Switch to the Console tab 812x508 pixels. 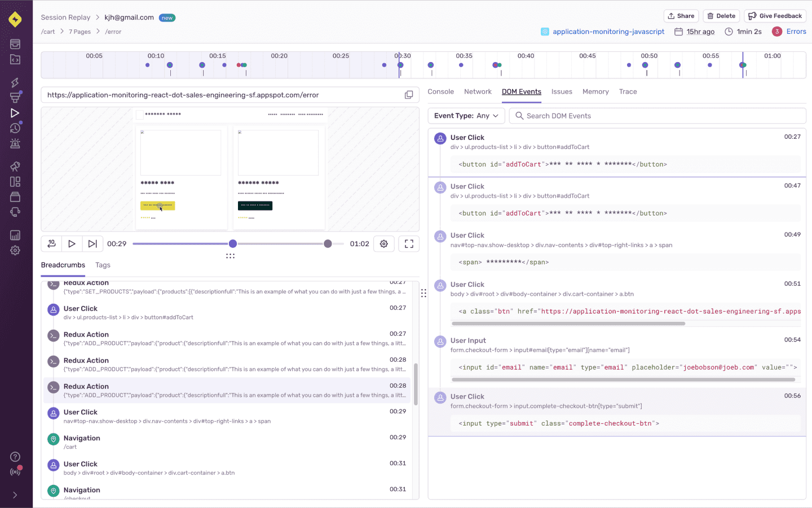click(x=440, y=91)
